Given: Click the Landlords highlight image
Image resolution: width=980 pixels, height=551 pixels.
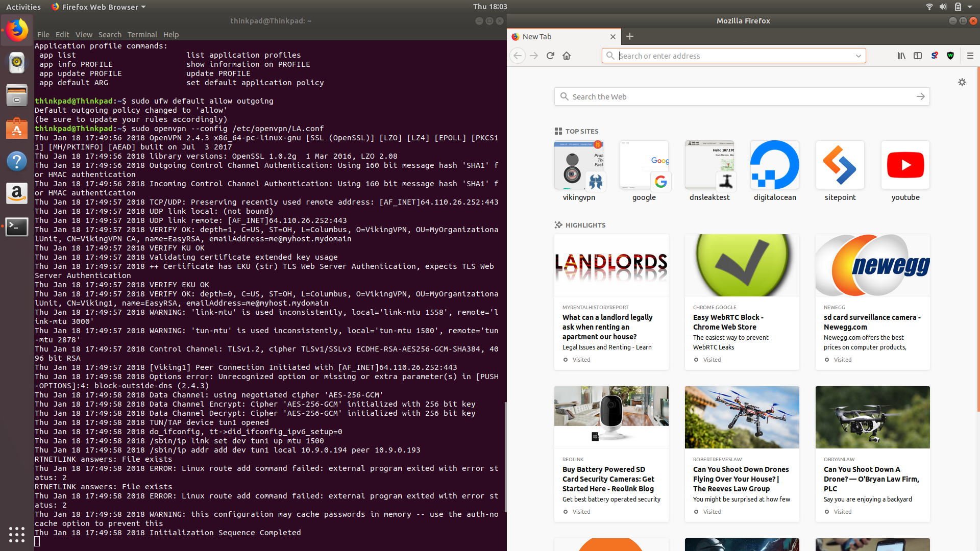Looking at the screenshot, I should [611, 265].
